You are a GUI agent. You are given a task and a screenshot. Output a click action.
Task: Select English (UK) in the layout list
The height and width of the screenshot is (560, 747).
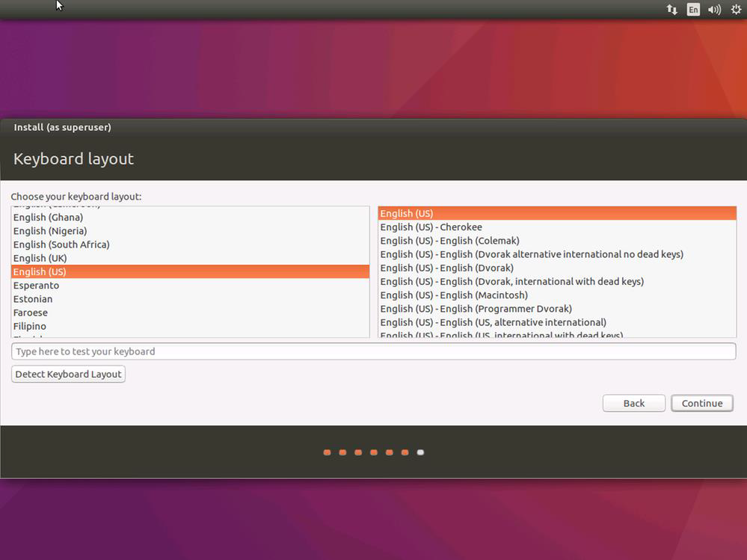(40, 258)
